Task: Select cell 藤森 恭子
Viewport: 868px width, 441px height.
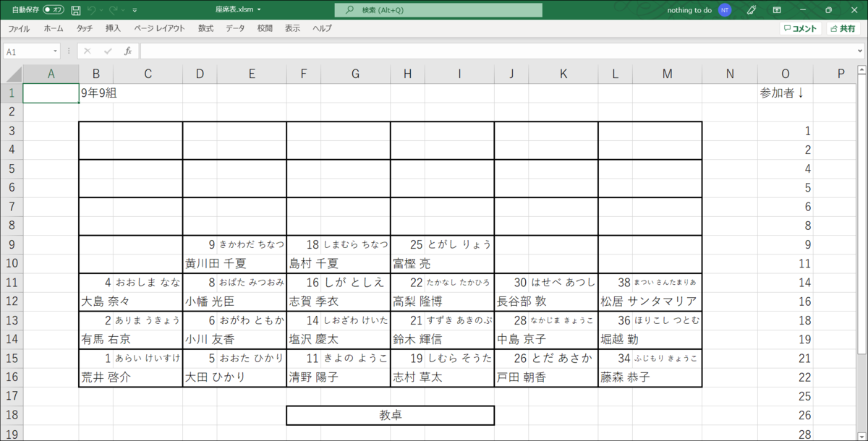Action: pos(650,377)
